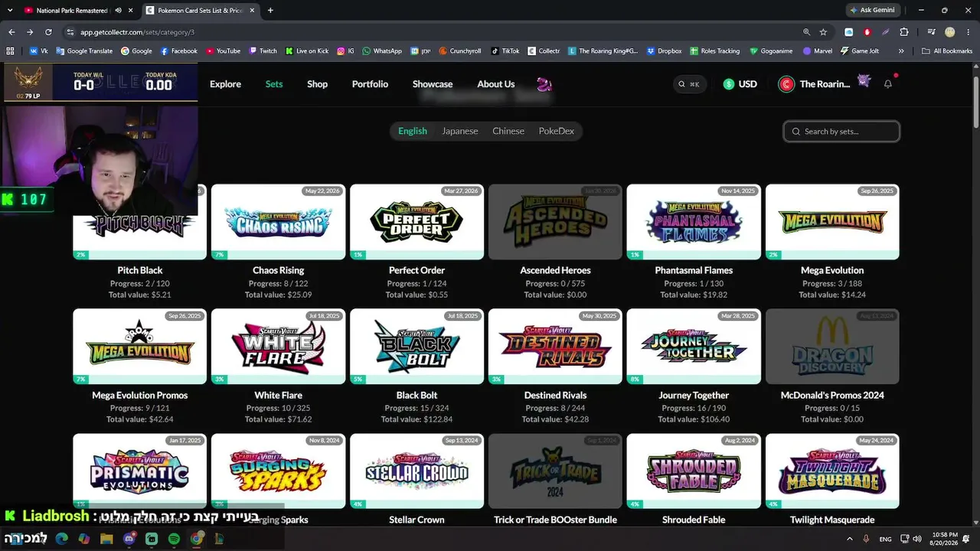
Task: Open the Twitch bookmark
Action: [x=263, y=51]
